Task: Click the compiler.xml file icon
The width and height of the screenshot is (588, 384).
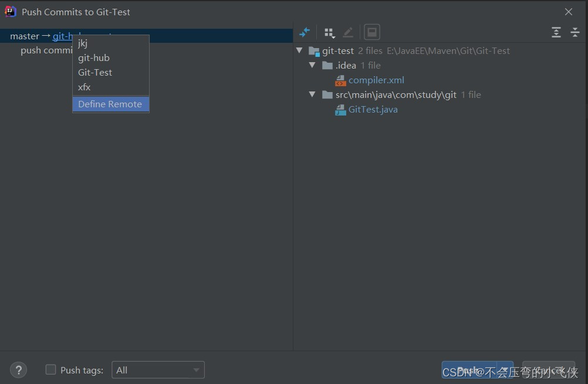Action: (x=340, y=80)
